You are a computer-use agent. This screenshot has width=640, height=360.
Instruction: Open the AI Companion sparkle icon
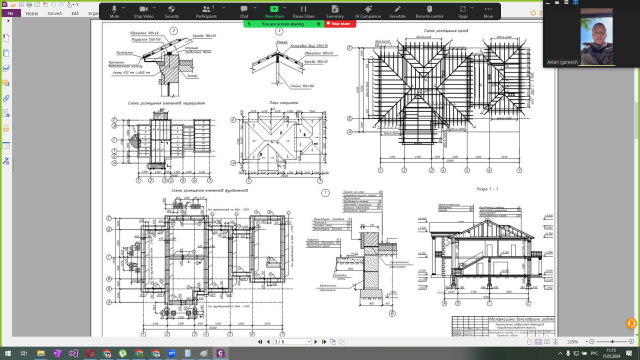368,11
